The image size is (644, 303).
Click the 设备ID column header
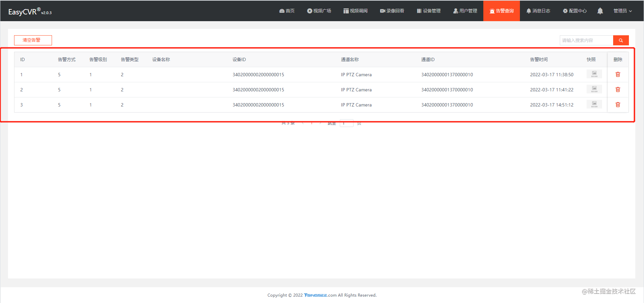click(x=239, y=59)
